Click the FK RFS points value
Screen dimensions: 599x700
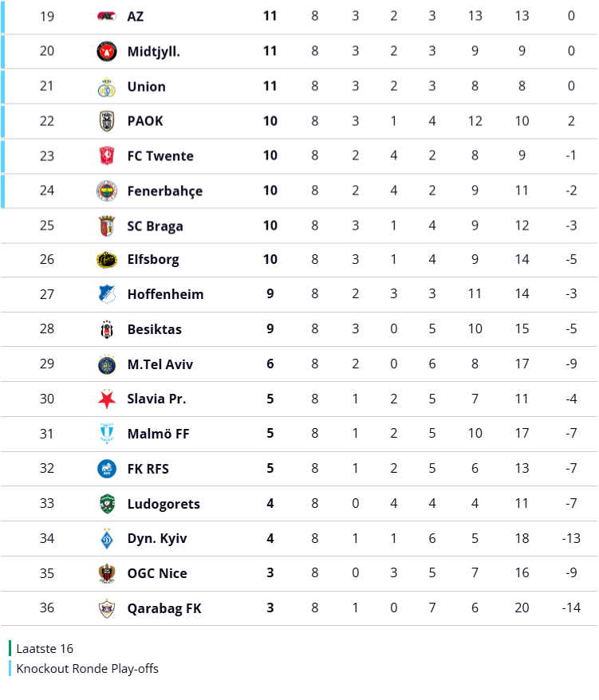(x=270, y=468)
